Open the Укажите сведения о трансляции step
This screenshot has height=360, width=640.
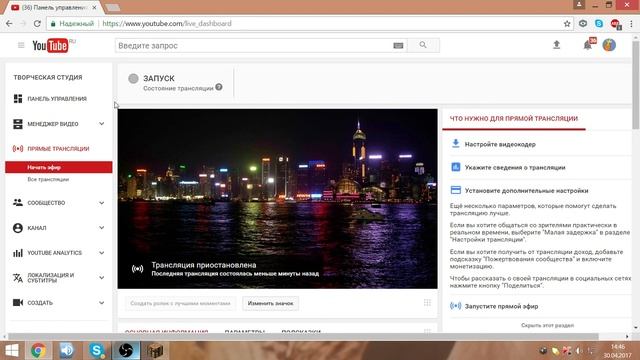[x=515, y=167]
